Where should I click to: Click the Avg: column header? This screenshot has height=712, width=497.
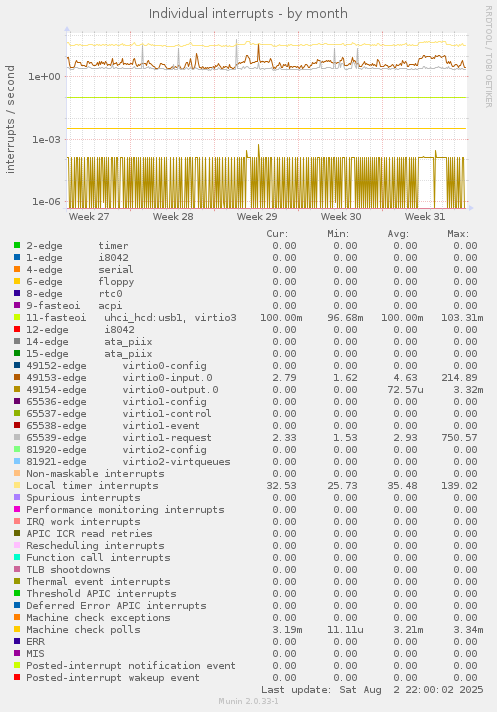pyautogui.click(x=398, y=234)
